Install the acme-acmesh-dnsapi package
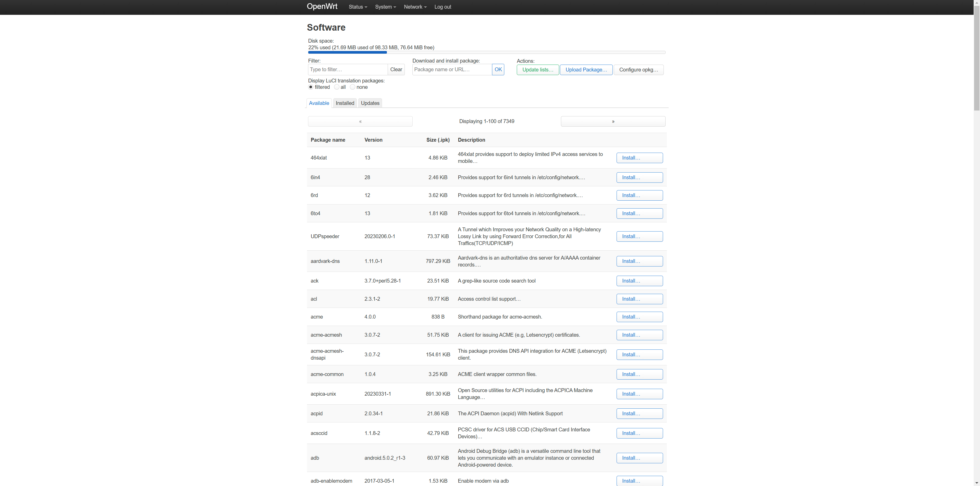This screenshot has width=980, height=486. [x=640, y=354]
